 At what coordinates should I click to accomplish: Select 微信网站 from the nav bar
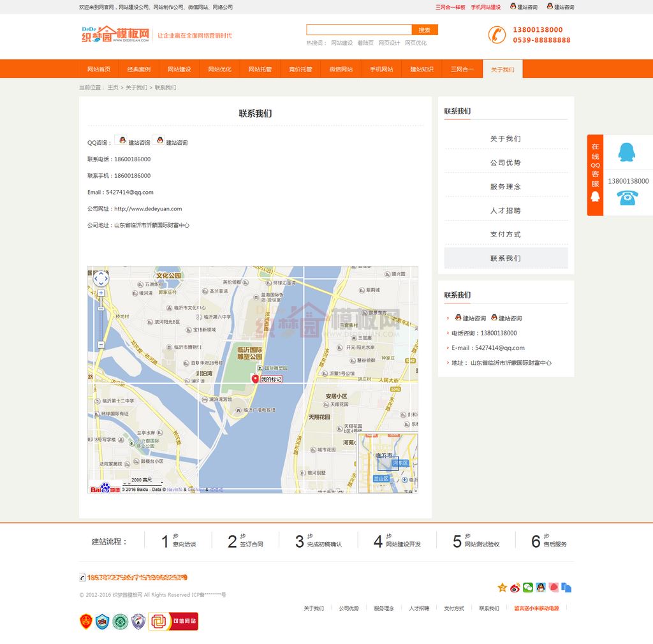[341, 69]
